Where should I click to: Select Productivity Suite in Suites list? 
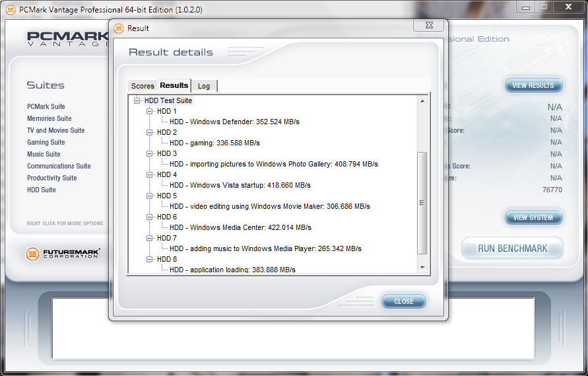coord(51,178)
